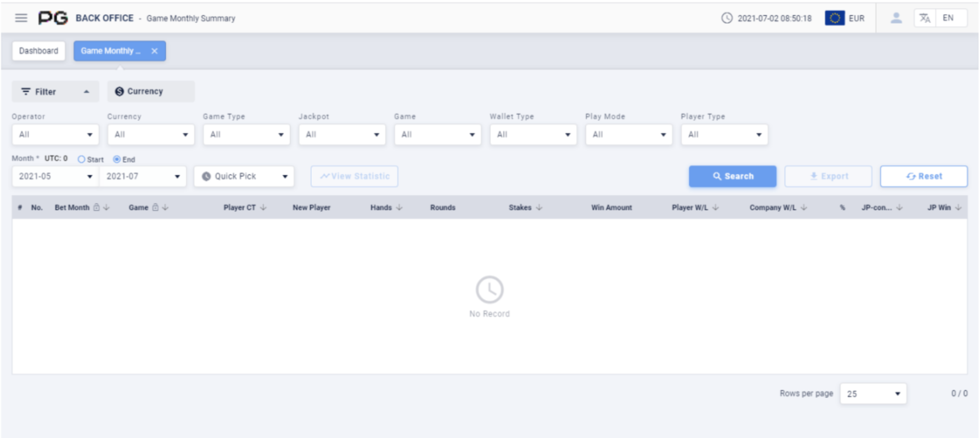This screenshot has height=438, width=980.
Task: Sort by Stakes using arrow icon
Action: (539, 207)
